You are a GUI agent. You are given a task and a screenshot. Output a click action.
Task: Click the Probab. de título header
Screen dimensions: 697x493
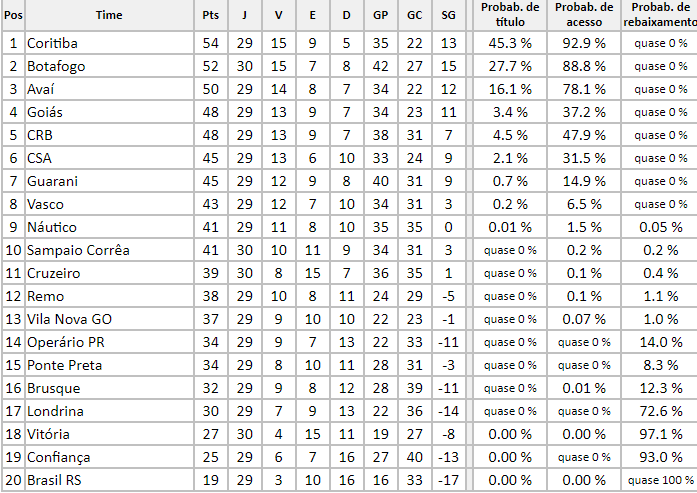pyautogui.click(x=510, y=15)
